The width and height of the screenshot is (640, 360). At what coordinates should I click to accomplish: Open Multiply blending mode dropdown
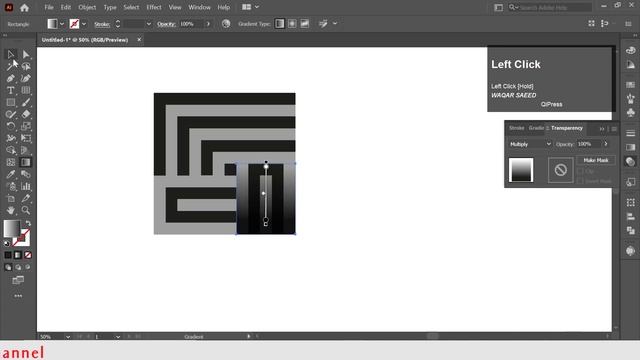530,144
